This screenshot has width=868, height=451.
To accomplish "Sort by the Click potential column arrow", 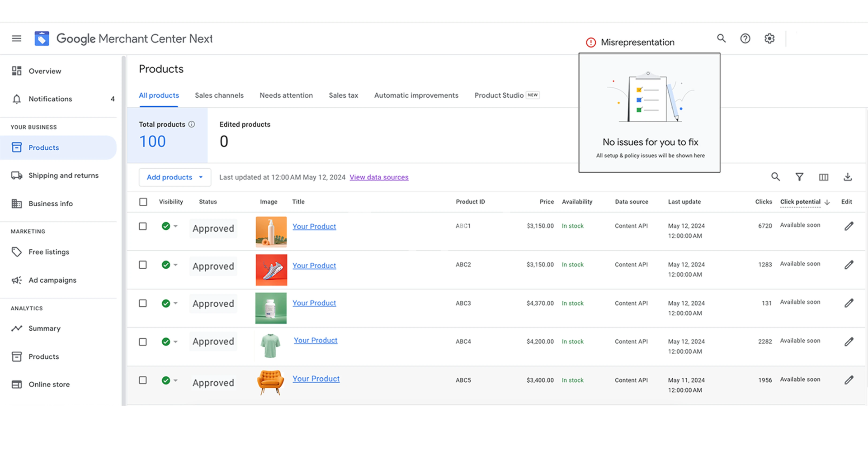I will tap(827, 202).
